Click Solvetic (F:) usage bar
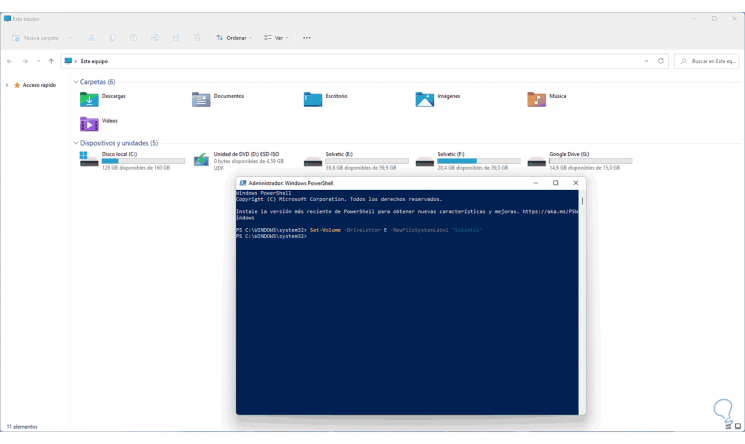The height and width of the screenshot is (444, 745). tap(478, 161)
